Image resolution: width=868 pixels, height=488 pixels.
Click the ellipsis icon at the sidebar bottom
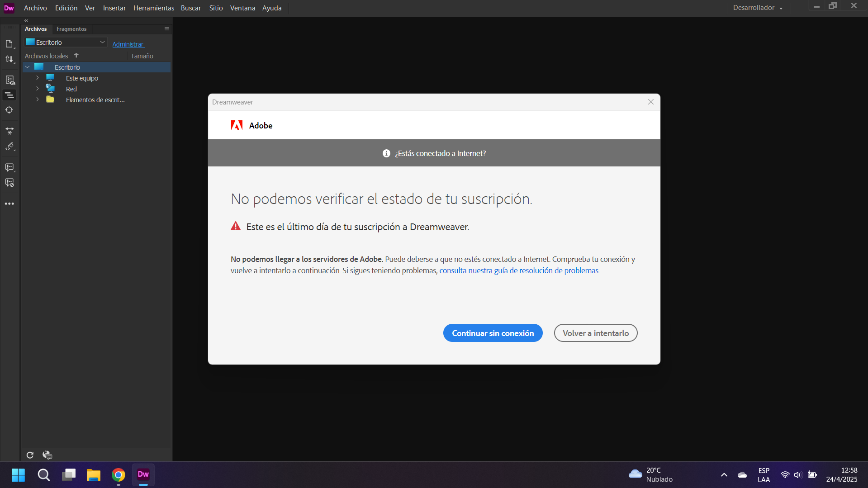tap(9, 204)
